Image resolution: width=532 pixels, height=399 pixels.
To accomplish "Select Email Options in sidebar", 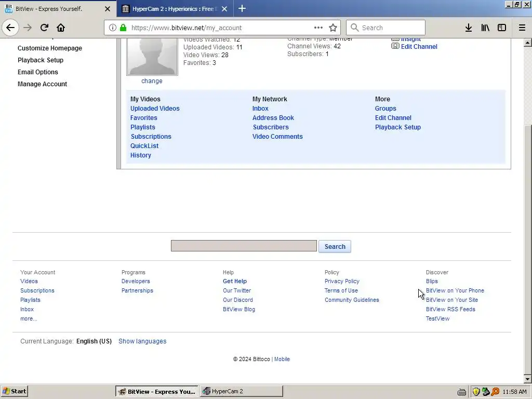I will pyautogui.click(x=37, y=72).
